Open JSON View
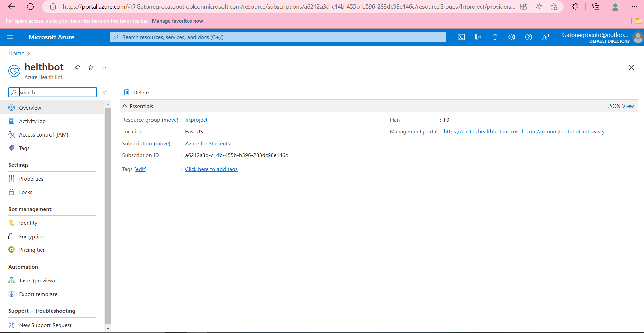644x333 pixels. click(620, 106)
